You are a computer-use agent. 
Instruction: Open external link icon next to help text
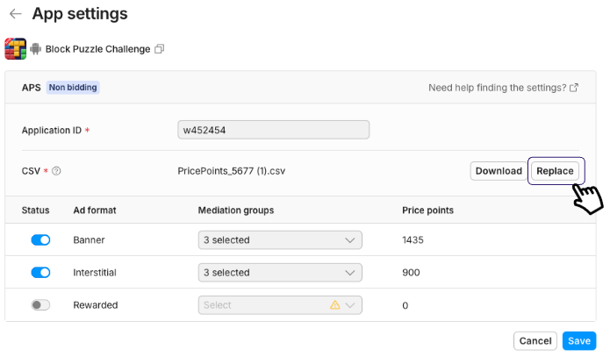(x=574, y=88)
